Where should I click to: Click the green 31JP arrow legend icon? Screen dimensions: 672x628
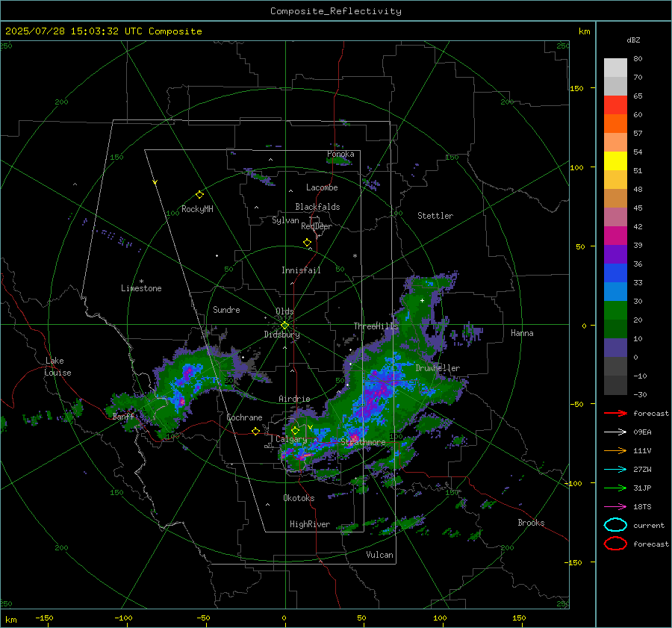tap(615, 488)
